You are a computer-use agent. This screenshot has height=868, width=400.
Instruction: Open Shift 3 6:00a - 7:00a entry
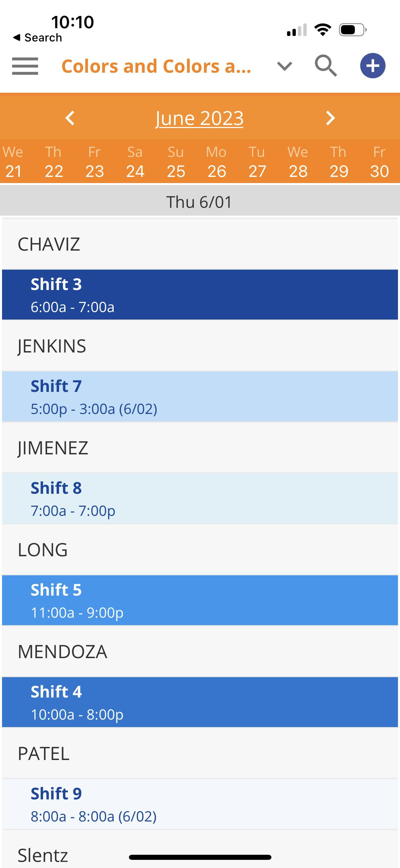pos(200,295)
